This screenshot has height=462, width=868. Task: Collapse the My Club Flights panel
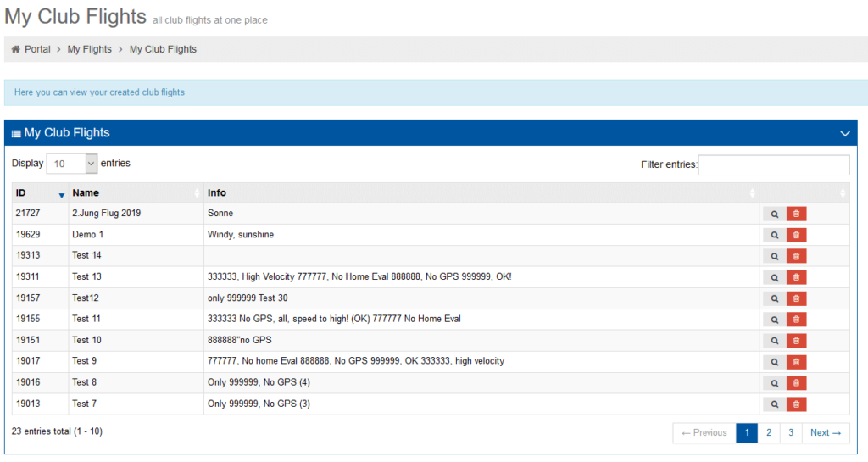[x=844, y=133]
